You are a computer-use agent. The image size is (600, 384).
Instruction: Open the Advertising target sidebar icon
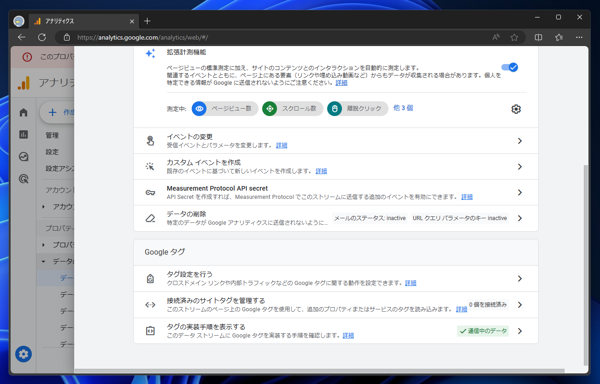click(x=23, y=179)
